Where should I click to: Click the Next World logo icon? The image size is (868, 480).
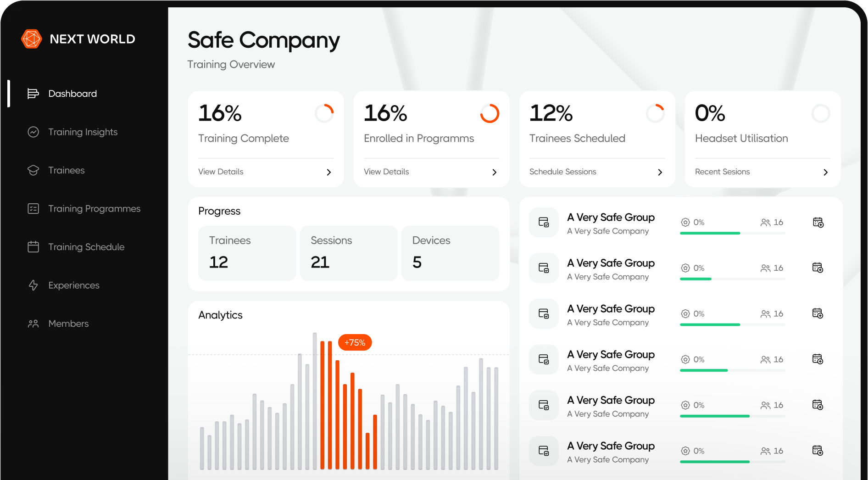(31, 39)
